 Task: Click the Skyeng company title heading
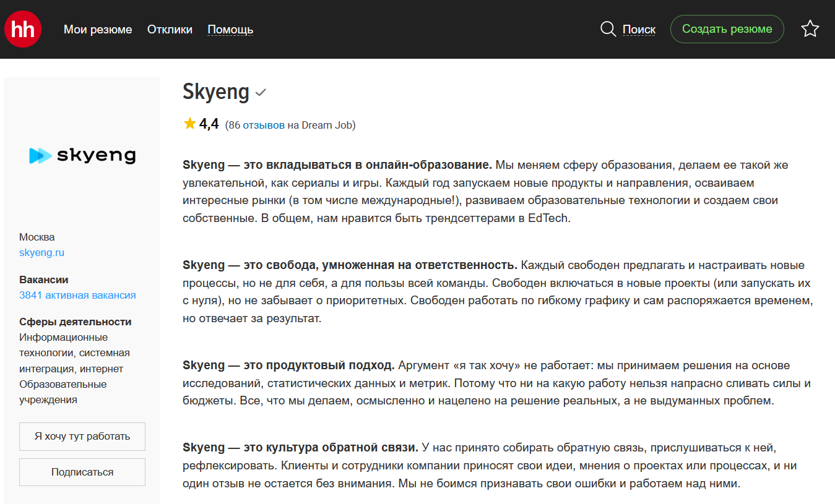click(216, 92)
